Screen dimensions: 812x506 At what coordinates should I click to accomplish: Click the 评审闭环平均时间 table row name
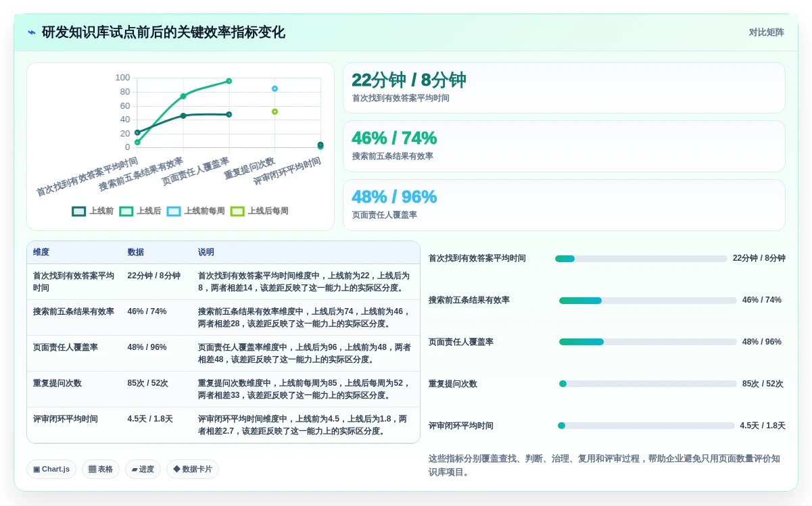[x=66, y=419]
